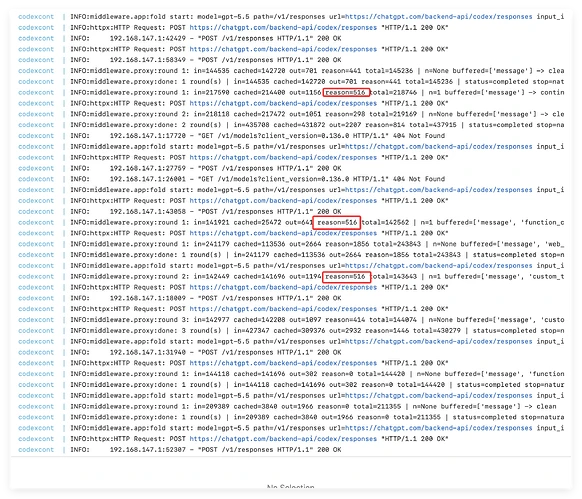
Task: Select the value cached=25472
Action: click(258, 222)
